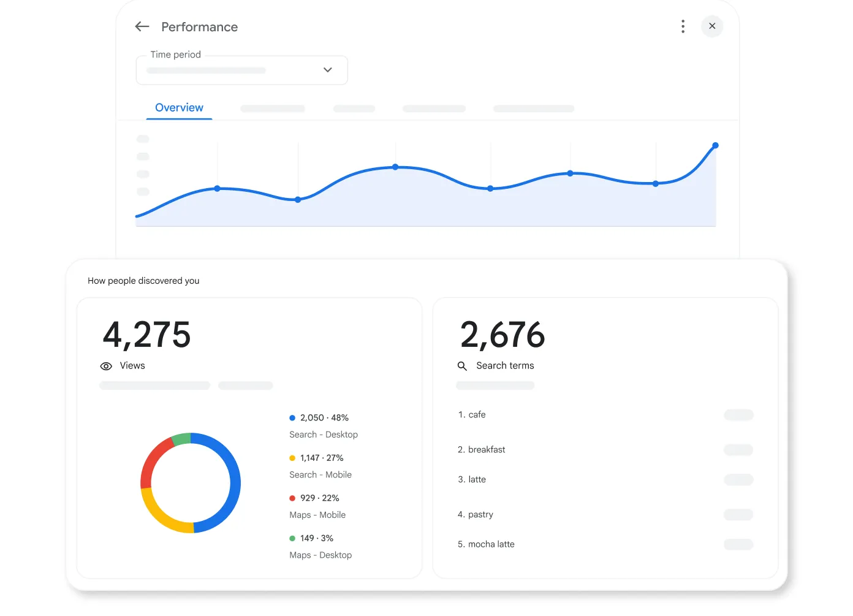Click the chevron inside the Time period selector
The height and width of the screenshot is (616, 853).
coord(328,70)
